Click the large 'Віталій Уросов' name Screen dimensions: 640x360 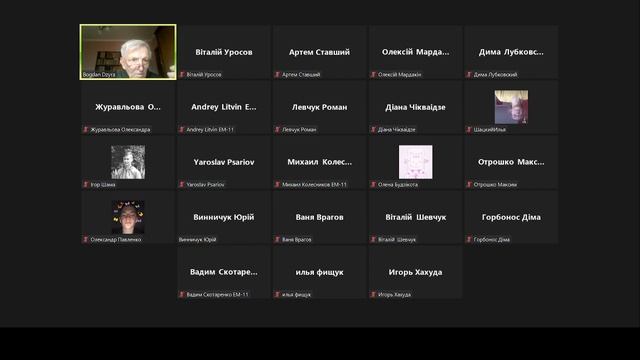[x=224, y=52]
